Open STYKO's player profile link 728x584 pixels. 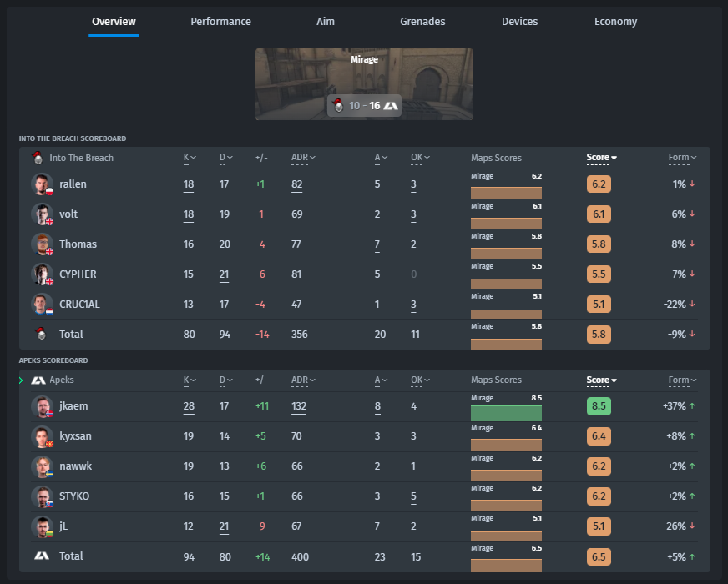(x=74, y=496)
